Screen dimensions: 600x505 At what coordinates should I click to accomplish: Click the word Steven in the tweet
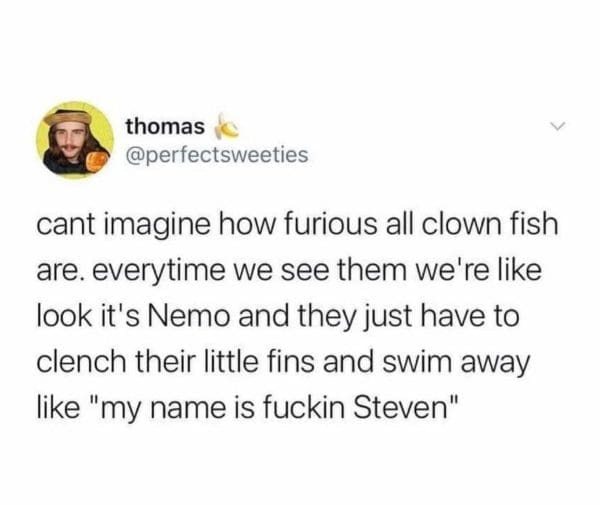(400, 408)
